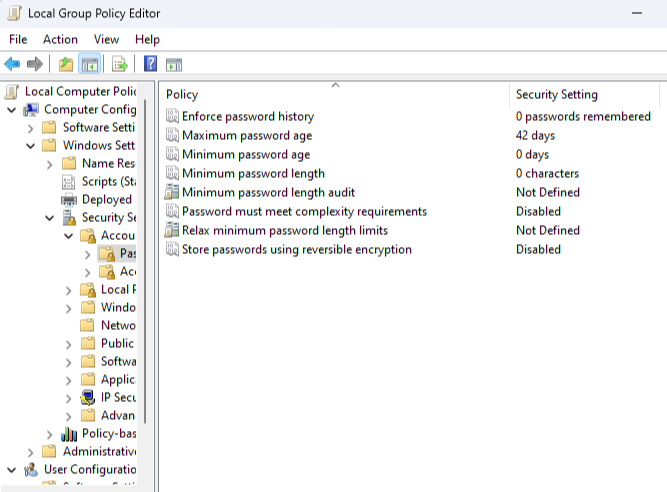Open the Help question mark icon
Viewport: 667px width, 492px height.
point(150,64)
